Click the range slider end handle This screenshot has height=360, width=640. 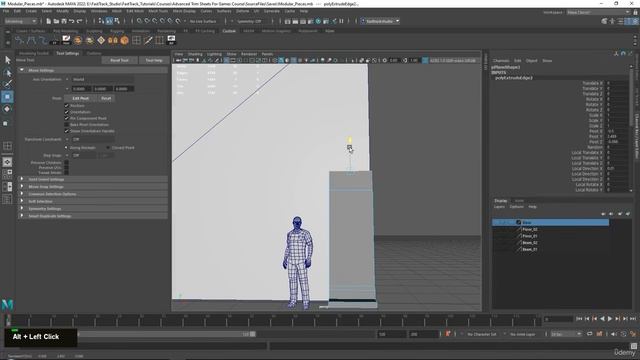click(x=253, y=334)
